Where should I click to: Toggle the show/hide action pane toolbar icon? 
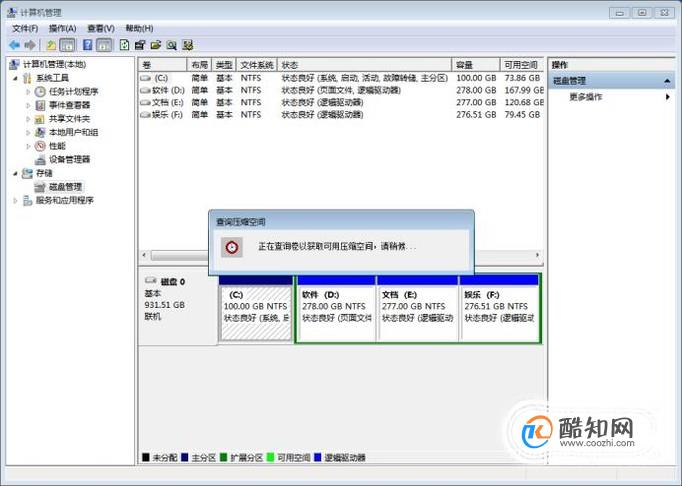point(104,45)
